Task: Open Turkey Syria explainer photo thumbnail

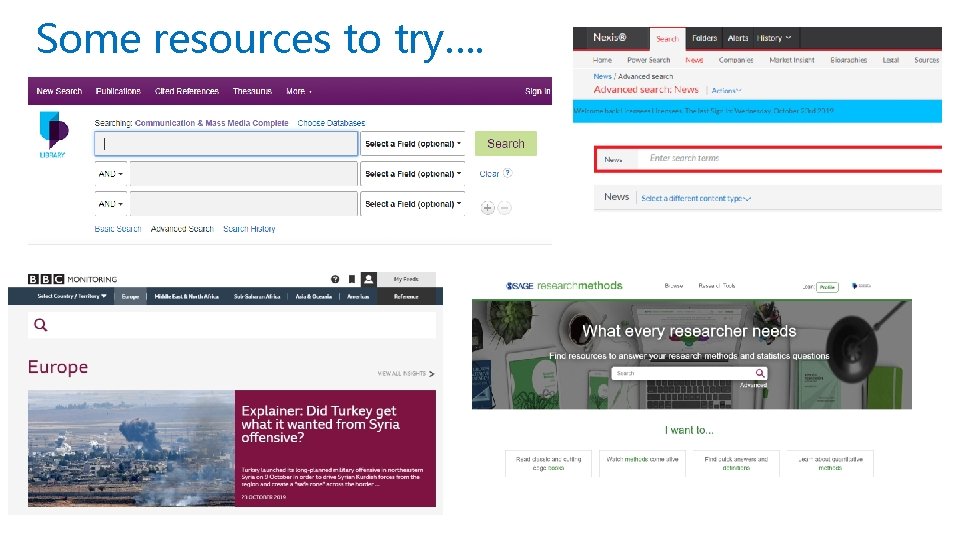Action: coord(131,449)
